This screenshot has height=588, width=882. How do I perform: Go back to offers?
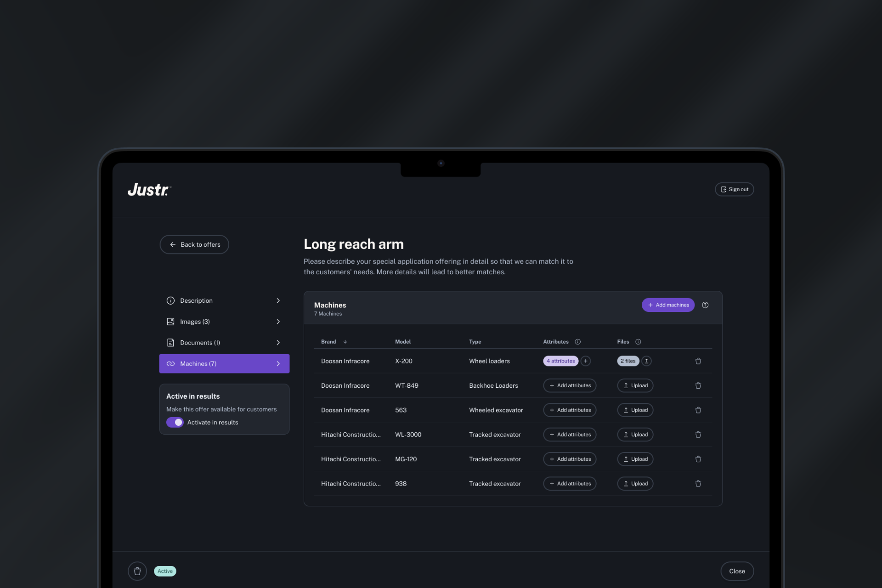coord(194,244)
